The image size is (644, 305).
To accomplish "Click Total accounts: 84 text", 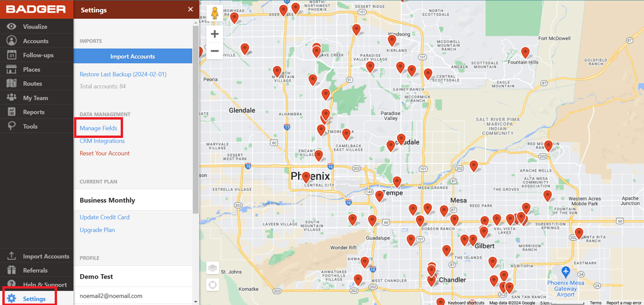I will [103, 86].
